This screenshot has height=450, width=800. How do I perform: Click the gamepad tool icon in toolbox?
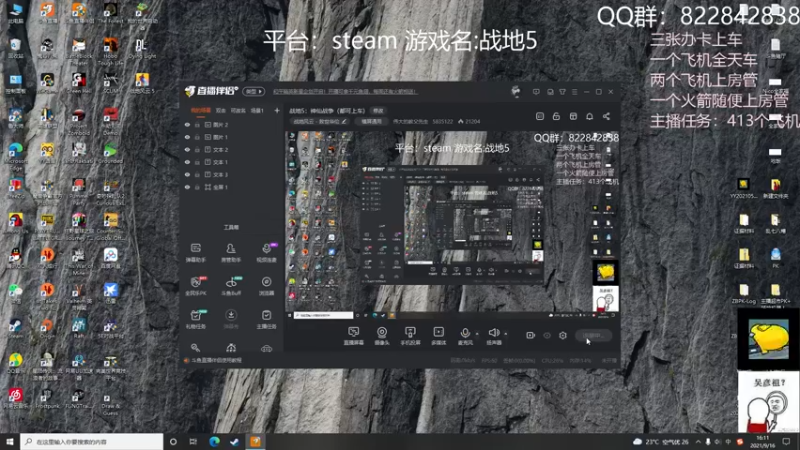pyautogui.click(x=266, y=348)
